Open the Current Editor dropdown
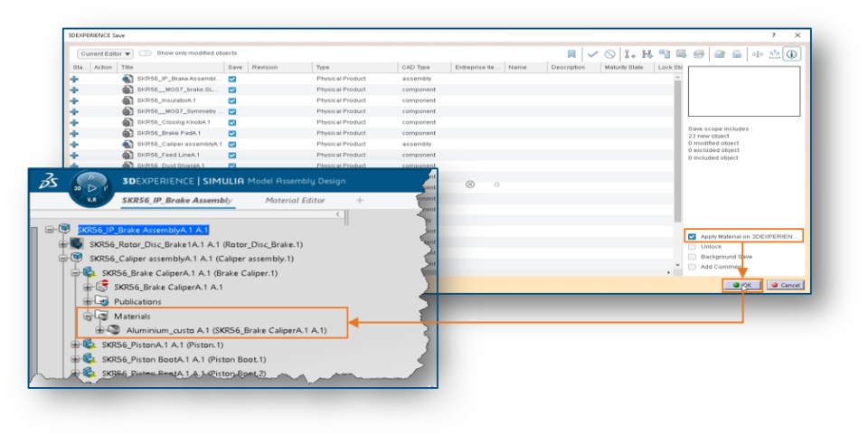 [105, 53]
